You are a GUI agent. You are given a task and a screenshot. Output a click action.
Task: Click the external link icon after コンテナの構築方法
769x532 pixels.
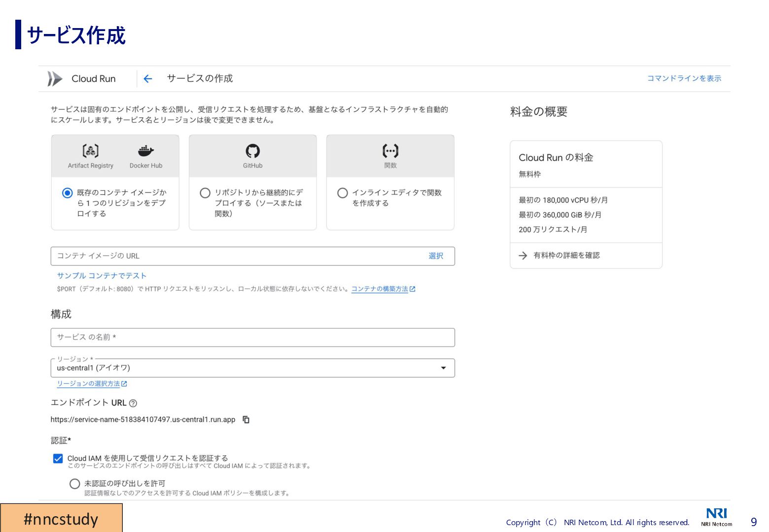point(413,289)
